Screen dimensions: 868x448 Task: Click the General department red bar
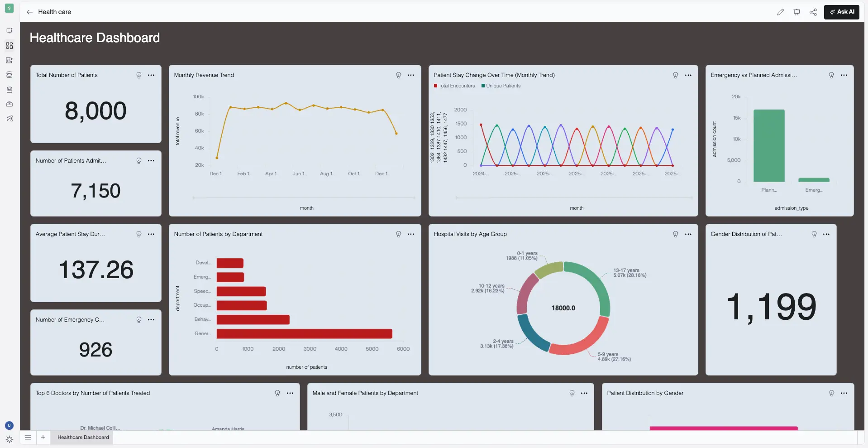coord(304,334)
